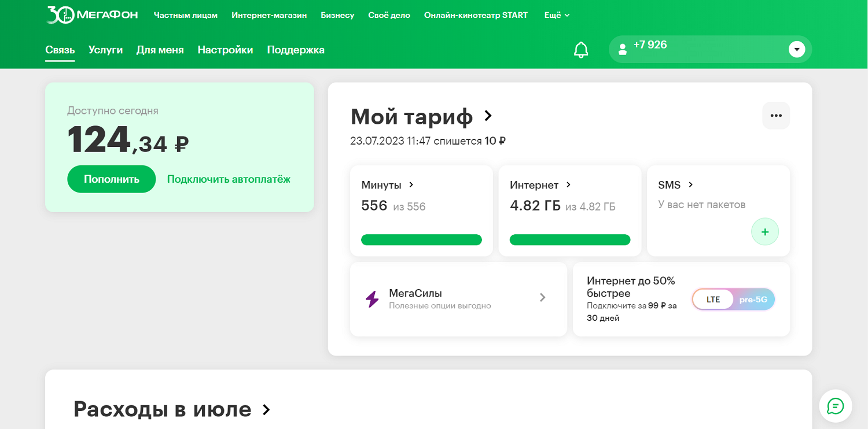Click the 4.82 ГБ internet value

[535, 206]
